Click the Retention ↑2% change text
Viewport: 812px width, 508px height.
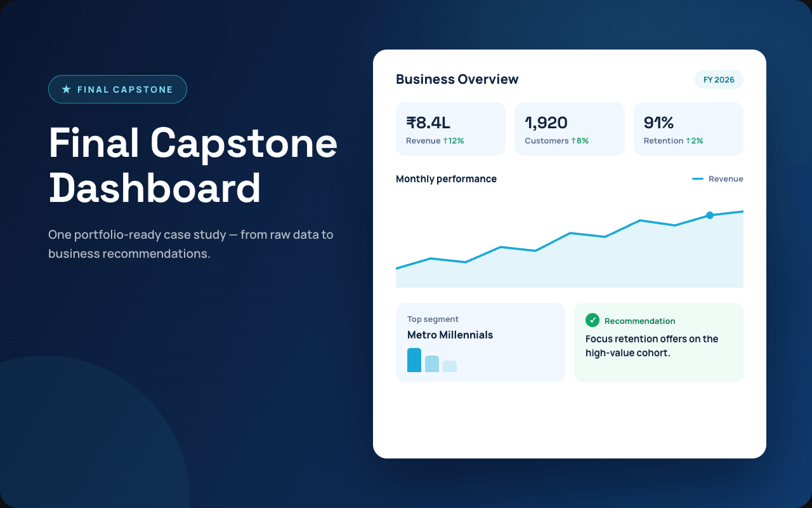[x=674, y=141]
